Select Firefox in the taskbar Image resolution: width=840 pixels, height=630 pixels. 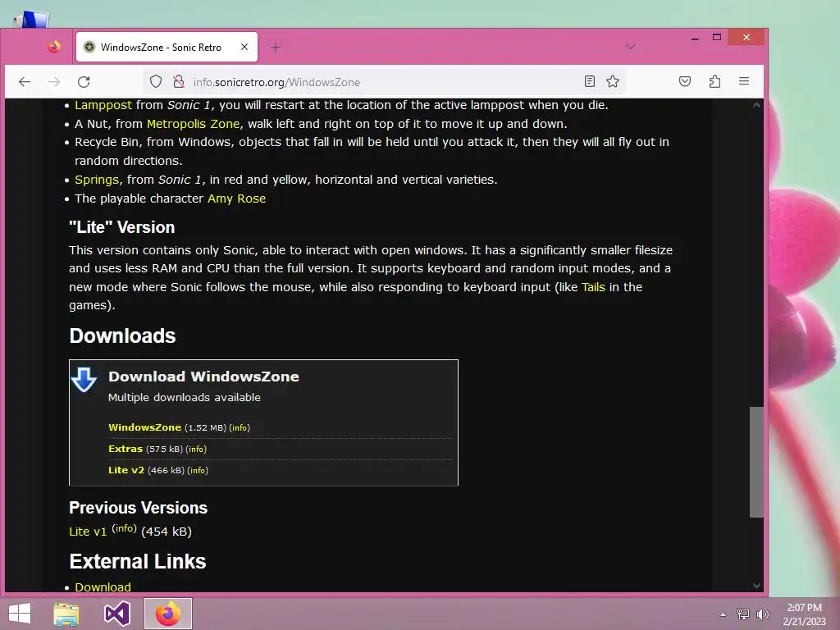click(x=167, y=614)
